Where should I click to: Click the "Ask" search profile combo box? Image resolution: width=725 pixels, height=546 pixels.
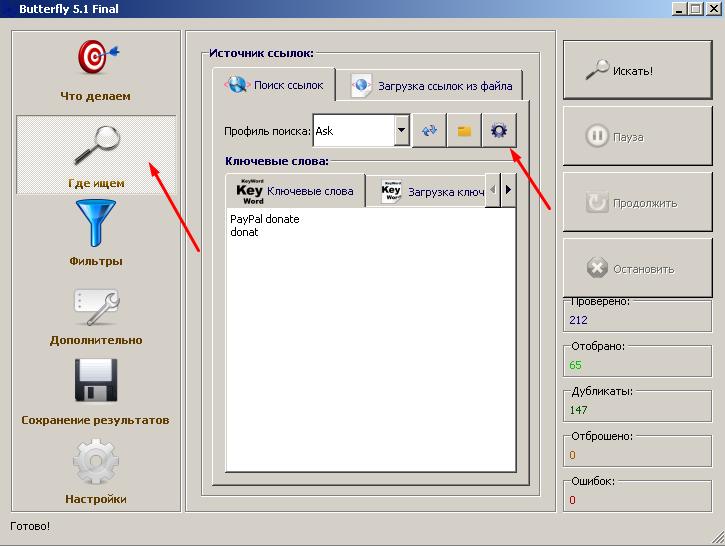coord(353,131)
